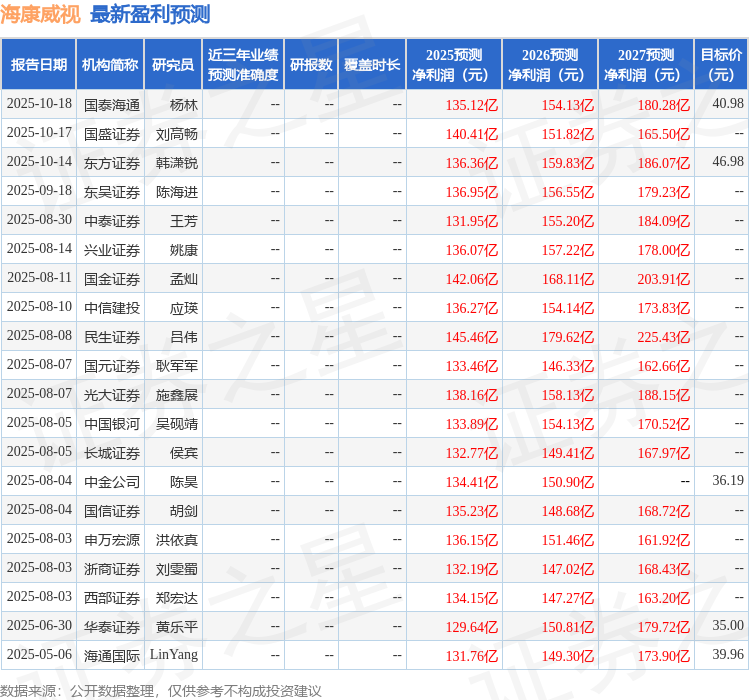Click the institution 东方证券
This screenshot has width=749, height=700.
pos(112,163)
